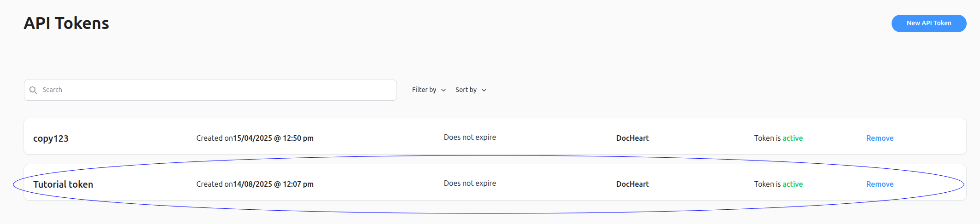
Task: Click the active status of Tutorial token
Action: click(x=792, y=184)
